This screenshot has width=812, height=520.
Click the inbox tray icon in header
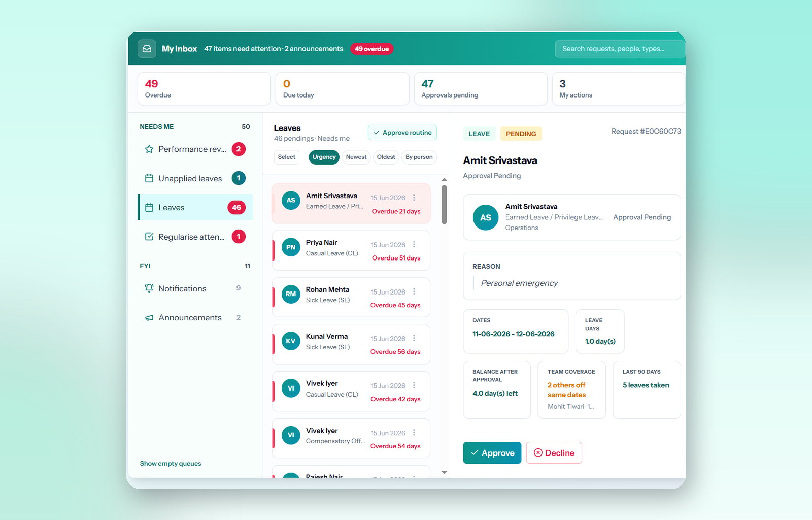(x=147, y=49)
